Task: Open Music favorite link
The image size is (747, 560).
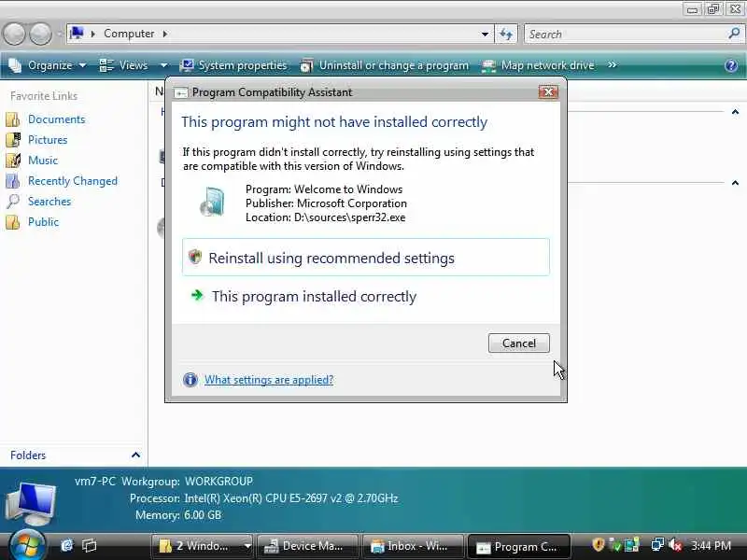Action: coord(43,160)
